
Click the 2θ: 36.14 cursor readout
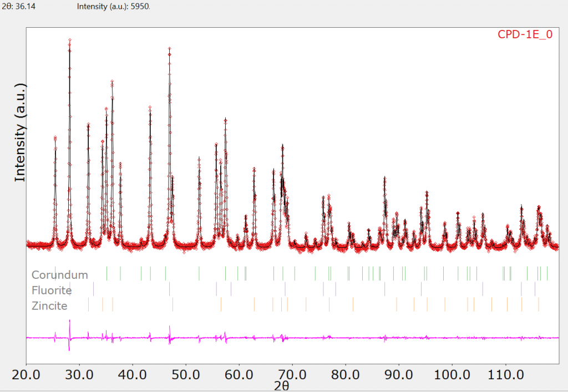18,6
